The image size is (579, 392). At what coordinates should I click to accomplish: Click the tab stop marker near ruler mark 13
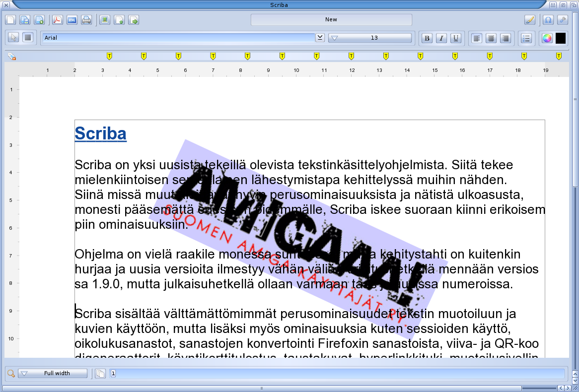click(386, 56)
